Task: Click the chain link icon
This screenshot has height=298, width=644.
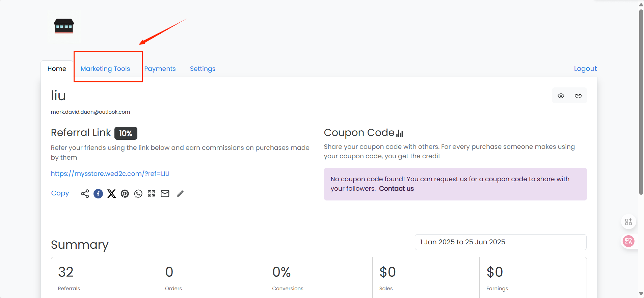Action: [578, 96]
